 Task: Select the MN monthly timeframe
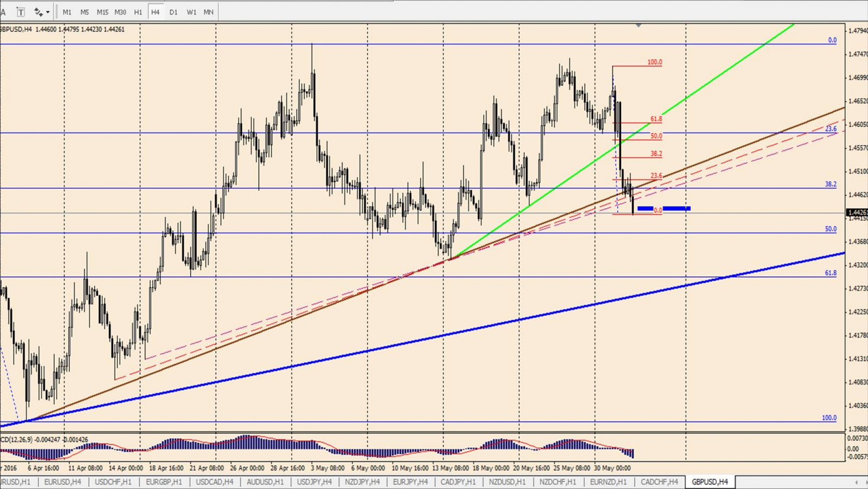point(208,12)
